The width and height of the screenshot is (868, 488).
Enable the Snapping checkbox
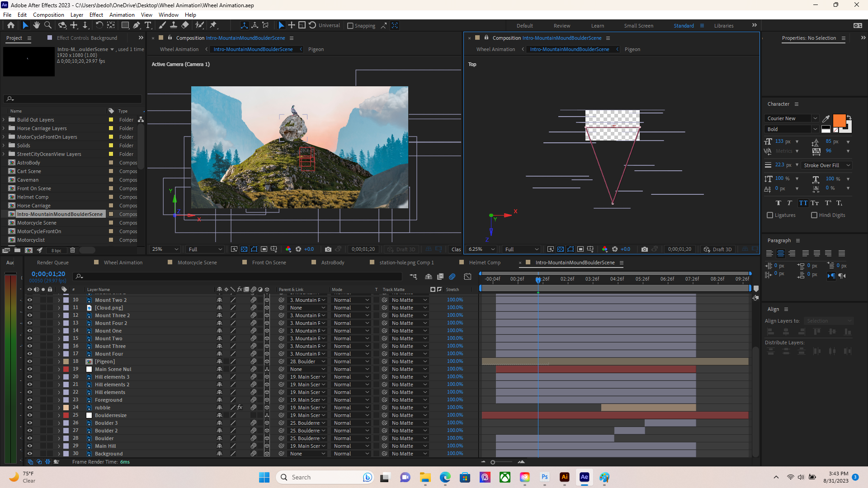point(350,26)
